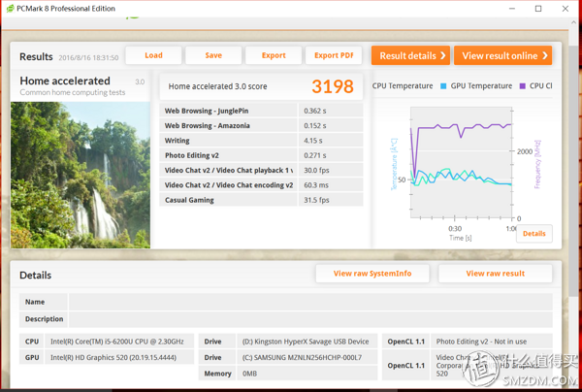Click the Export button

pyautogui.click(x=274, y=55)
